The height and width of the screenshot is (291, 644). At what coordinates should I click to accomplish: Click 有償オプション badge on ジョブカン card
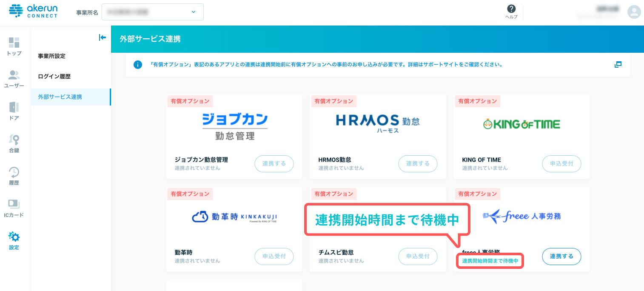(190, 101)
